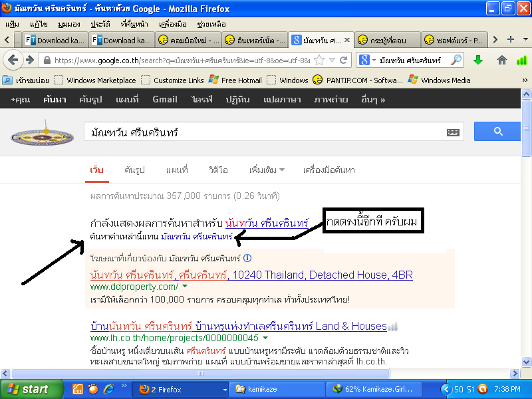Click the orange round system tray icon
This screenshot has height=399, width=532.
[x=483, y=389]
